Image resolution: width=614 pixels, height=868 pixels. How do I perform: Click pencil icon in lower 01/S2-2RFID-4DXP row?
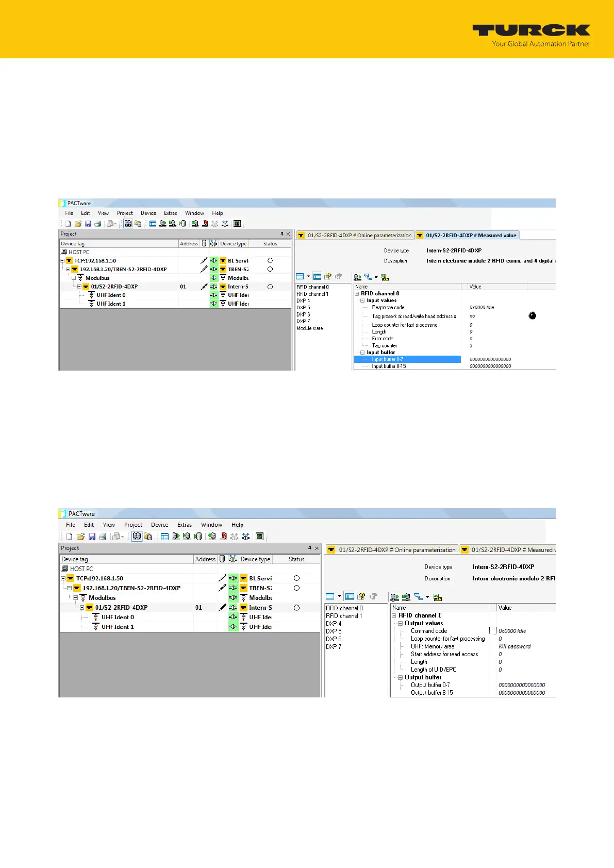pos(223,608)
